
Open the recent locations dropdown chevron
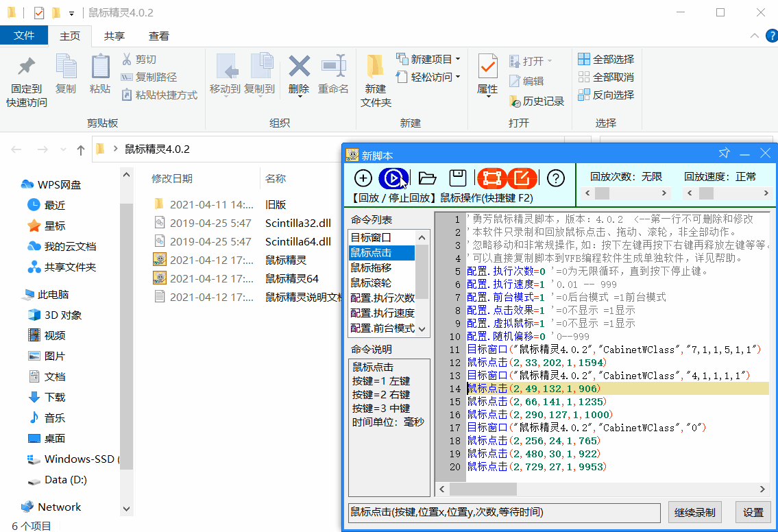point(63,149)
